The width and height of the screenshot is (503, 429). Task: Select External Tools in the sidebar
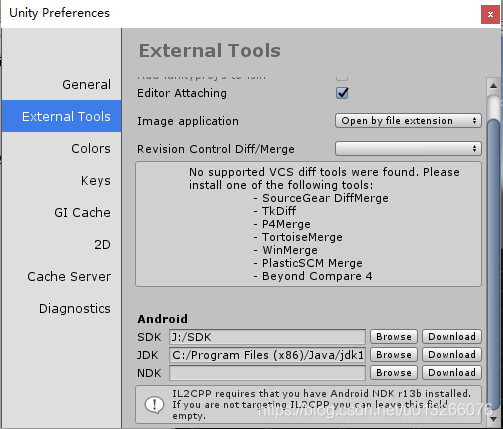(62, 116)
